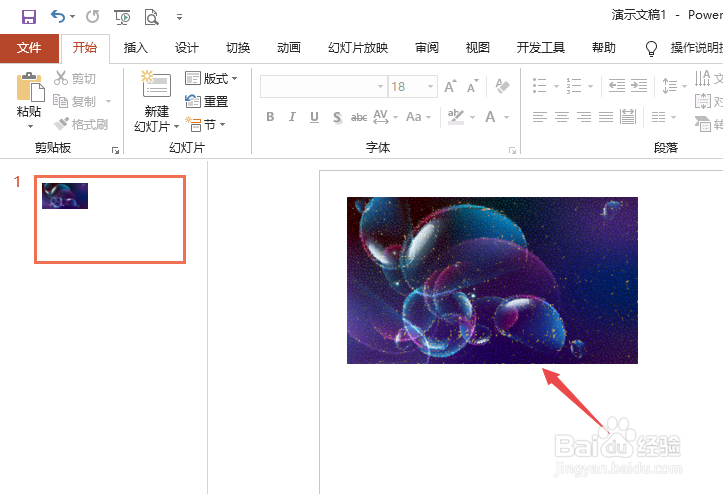Expand the 复制 dropdown arrow
Image resolution: width=723 pixels, height=494 pixels.
click(108, 101)
